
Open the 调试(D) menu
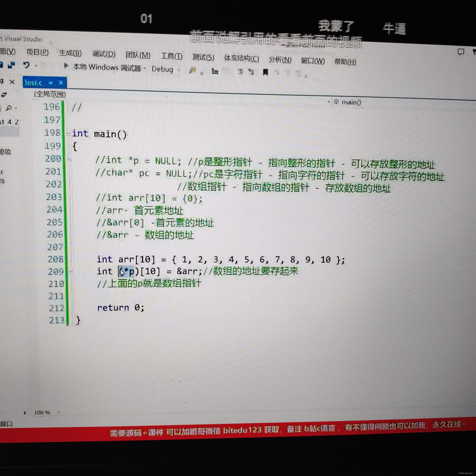click(104, 54)
